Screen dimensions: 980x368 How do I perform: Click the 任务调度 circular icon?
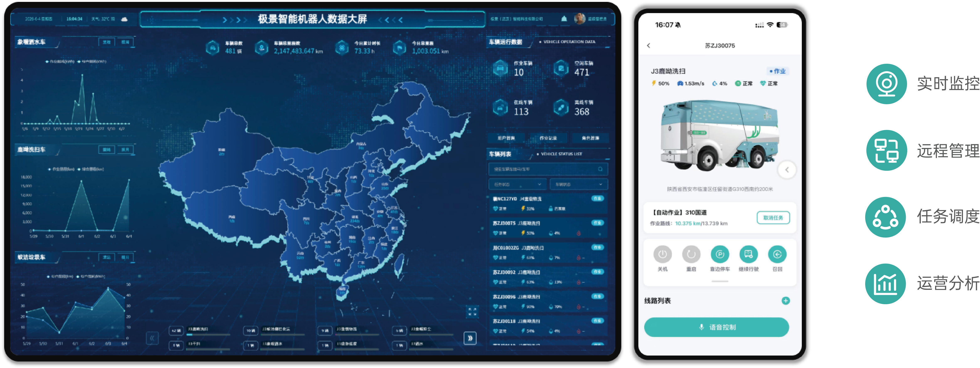(x=886, y=217)
